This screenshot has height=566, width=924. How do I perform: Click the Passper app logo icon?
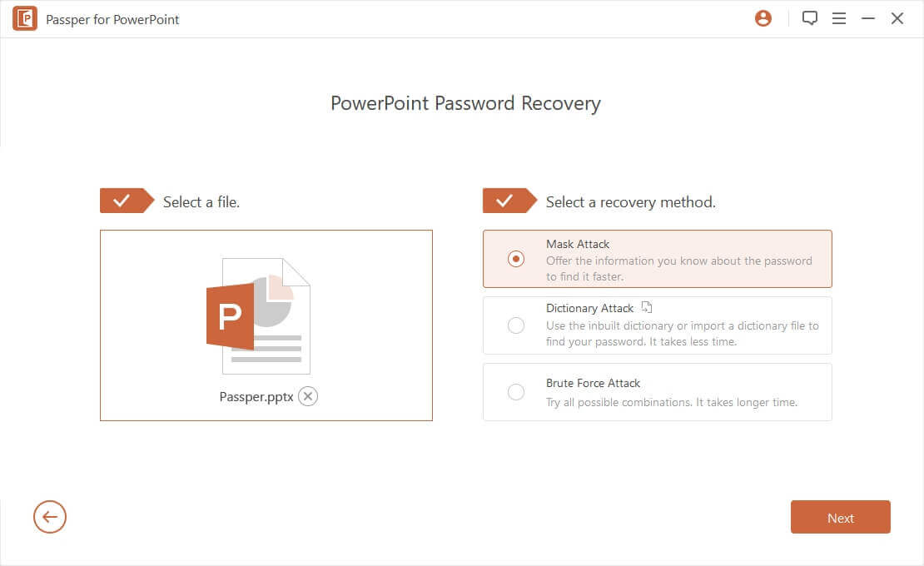(x=25, y=19)
